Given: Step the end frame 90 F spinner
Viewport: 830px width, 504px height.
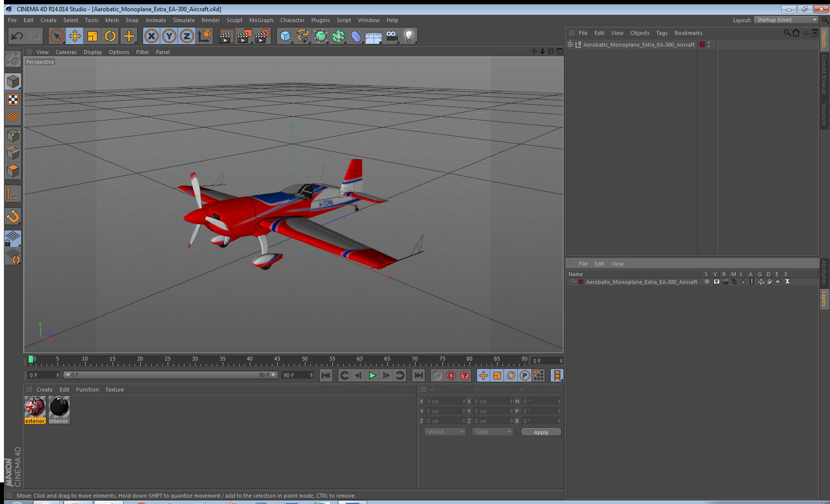Looking at the screenshot, I should click(x=311, y=375).
